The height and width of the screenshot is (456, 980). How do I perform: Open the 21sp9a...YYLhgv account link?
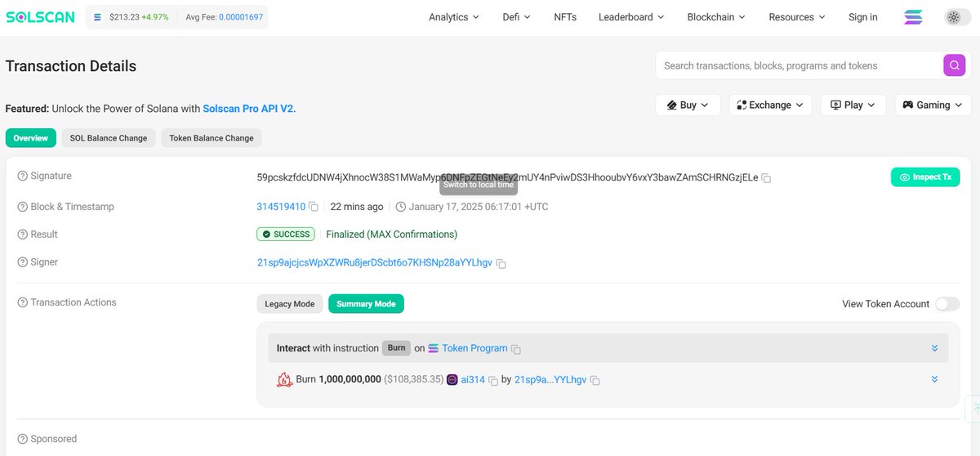550,380
